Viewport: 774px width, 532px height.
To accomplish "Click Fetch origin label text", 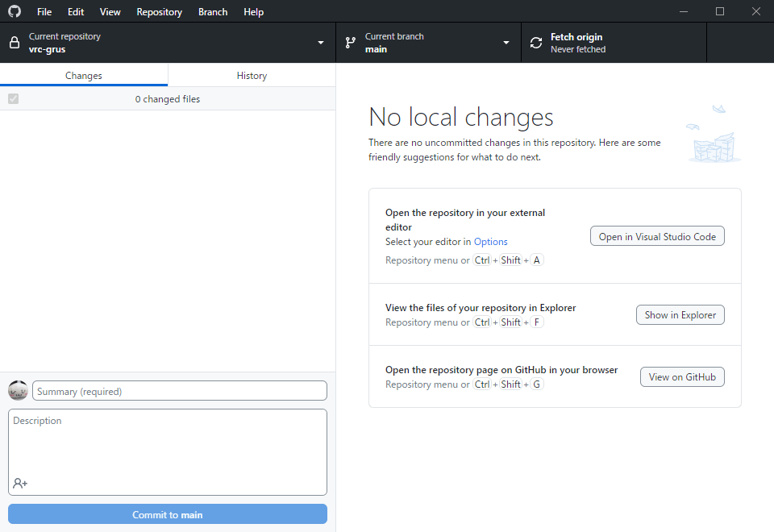I will click(576, 37).
